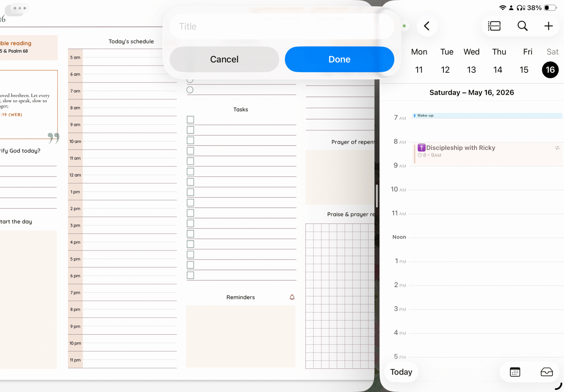Select Monday 11 in week strip
Viewport: 564px width, 392px height.
419,70
